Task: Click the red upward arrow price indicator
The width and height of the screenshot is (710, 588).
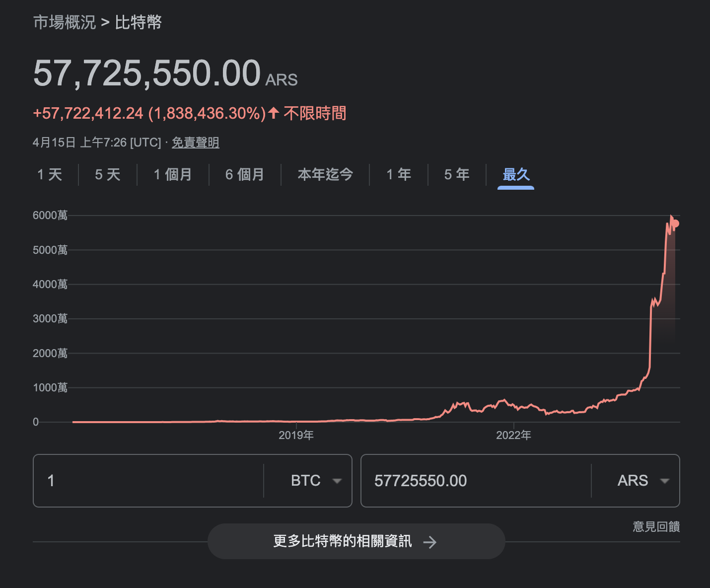Action: [x=274, y=113]
